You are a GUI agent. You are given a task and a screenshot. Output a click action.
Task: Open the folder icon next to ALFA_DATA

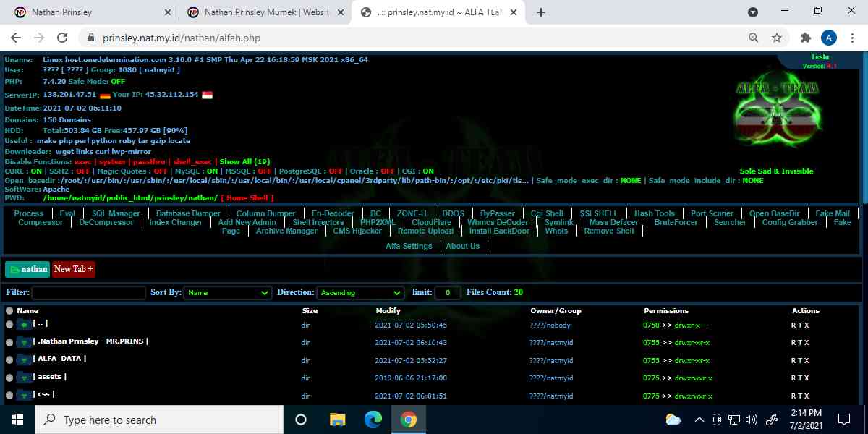click(x=24, y=359)
